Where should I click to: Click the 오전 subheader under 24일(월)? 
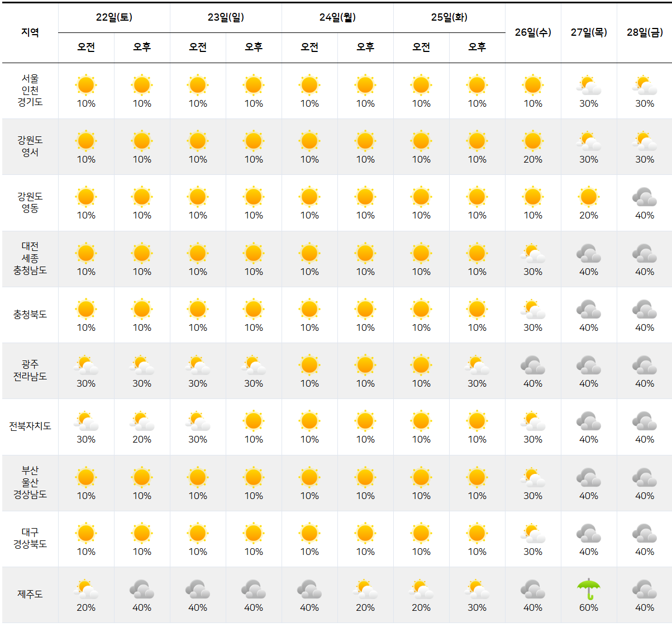click(x=309, y=47)
